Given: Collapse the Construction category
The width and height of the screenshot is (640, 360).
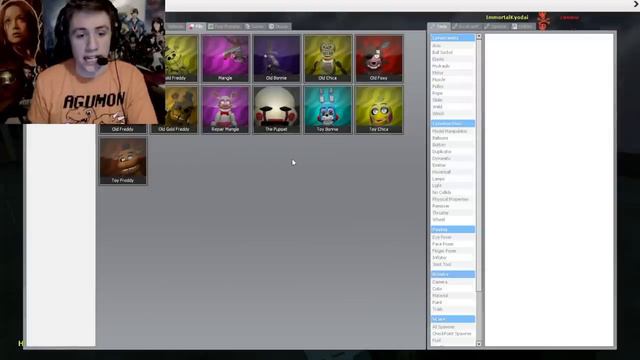Looking at the screenshot, I should click(x=453, y=123).
